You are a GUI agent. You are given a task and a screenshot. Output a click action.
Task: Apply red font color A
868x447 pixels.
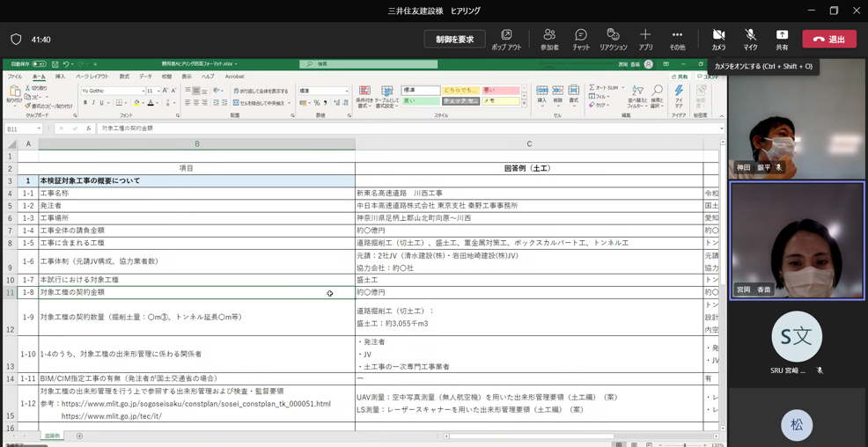[150, 103]
